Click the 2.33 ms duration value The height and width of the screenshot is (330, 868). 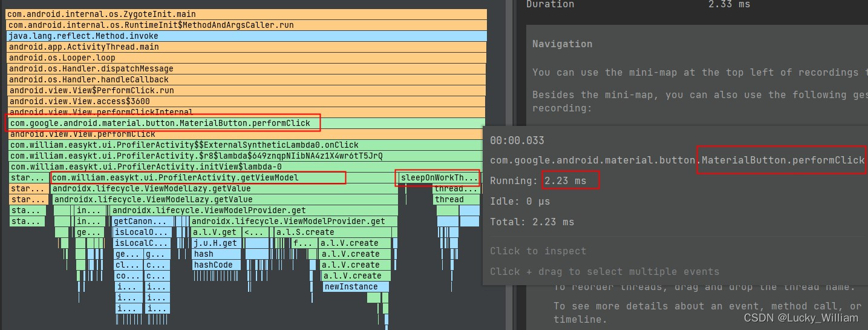[729, 4]
